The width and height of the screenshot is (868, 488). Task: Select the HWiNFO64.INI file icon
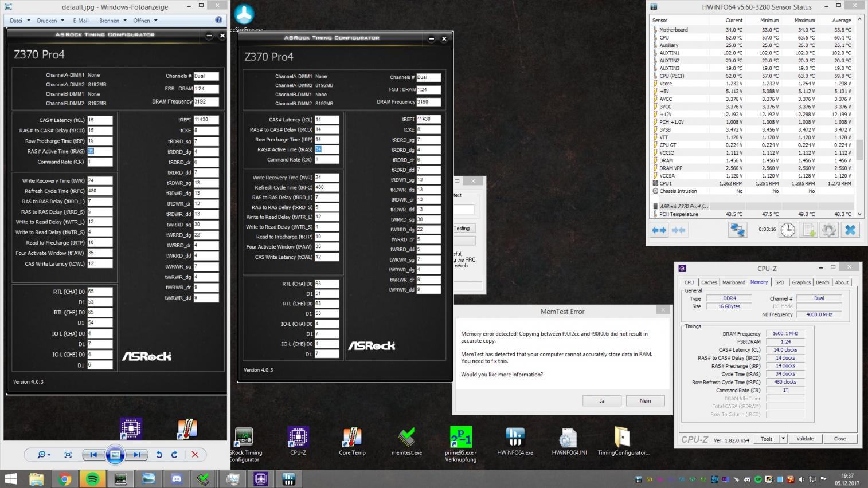pyautogui.click(x=569, y=441)
